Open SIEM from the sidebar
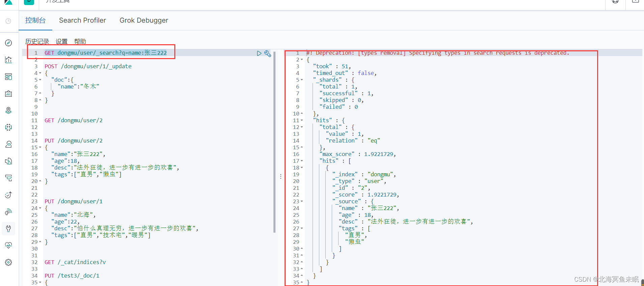 click(x=8, y=212)
